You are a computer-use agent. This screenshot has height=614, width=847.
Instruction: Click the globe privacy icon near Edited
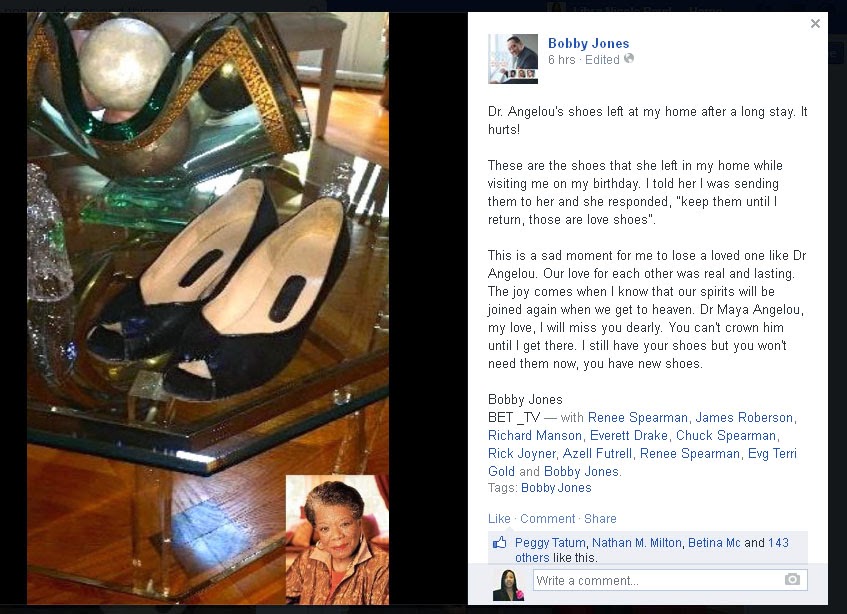pos(629,58)
